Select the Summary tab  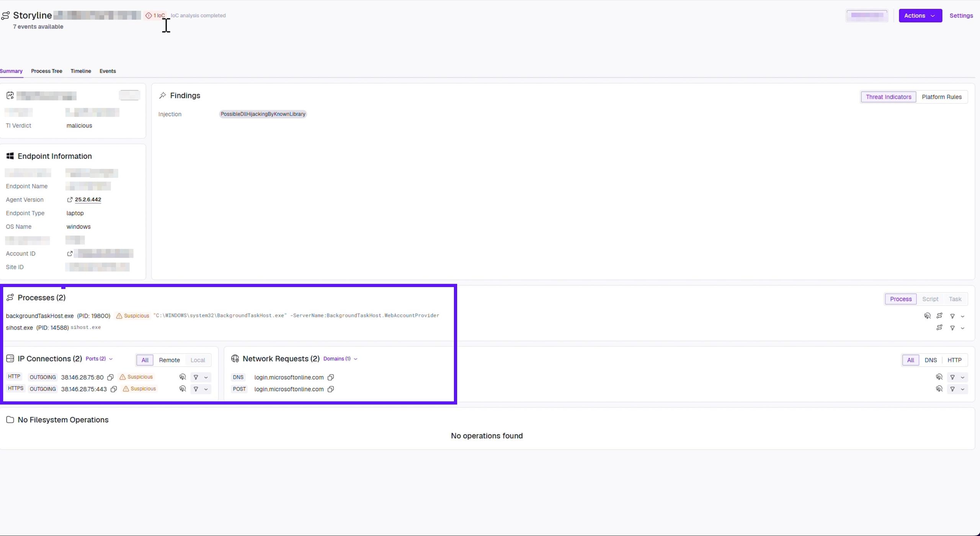[x=11, y=71]
